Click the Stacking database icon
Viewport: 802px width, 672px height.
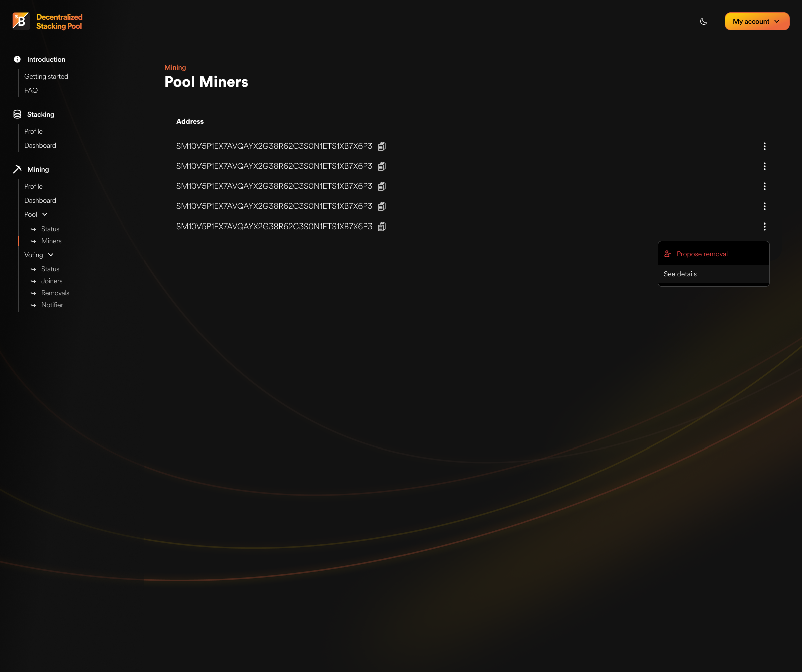pos(17,114)
